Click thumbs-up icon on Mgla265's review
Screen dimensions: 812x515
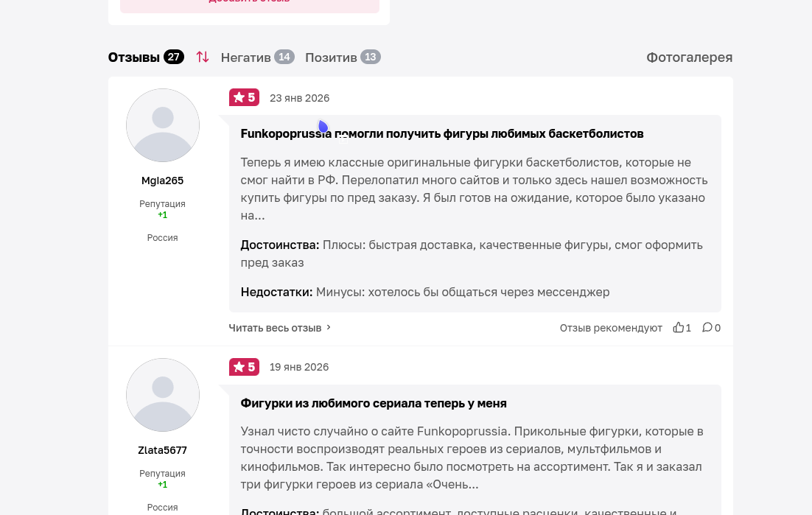[x=678, y=327]
